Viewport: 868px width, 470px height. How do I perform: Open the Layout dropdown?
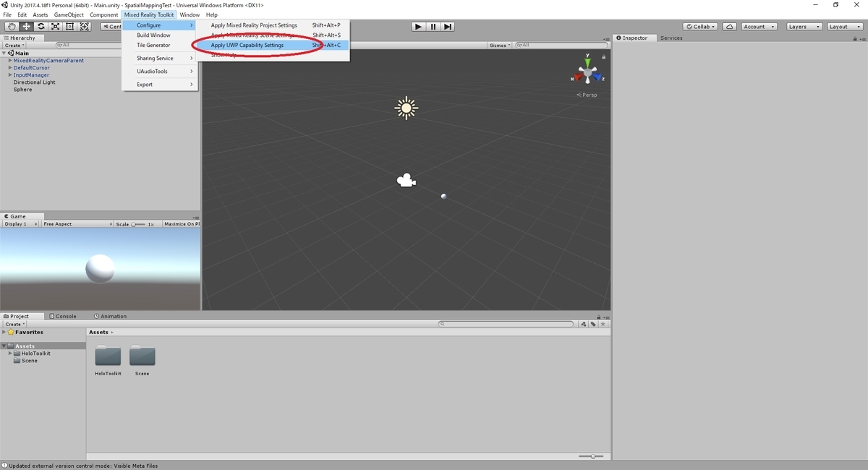click(844, 27)
